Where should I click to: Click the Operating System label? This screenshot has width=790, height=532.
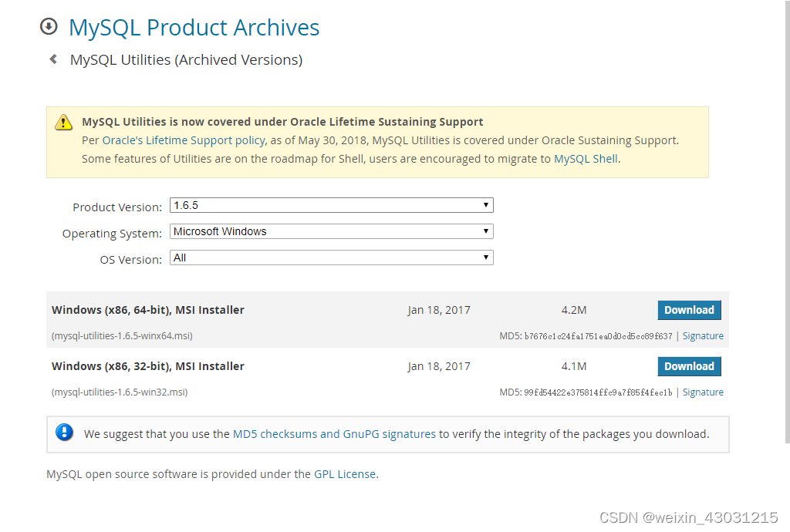pos(112,234)
